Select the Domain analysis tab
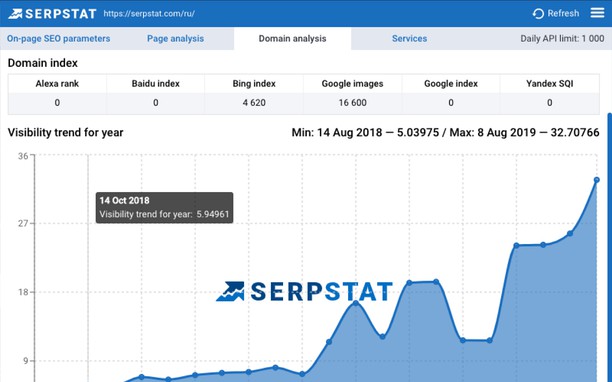 [292, 39]
